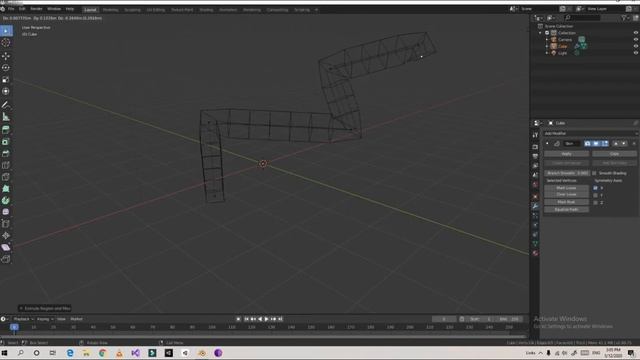The image size is (640, 360).
Task: Select the Bevel tool
Action: point(6,153)
